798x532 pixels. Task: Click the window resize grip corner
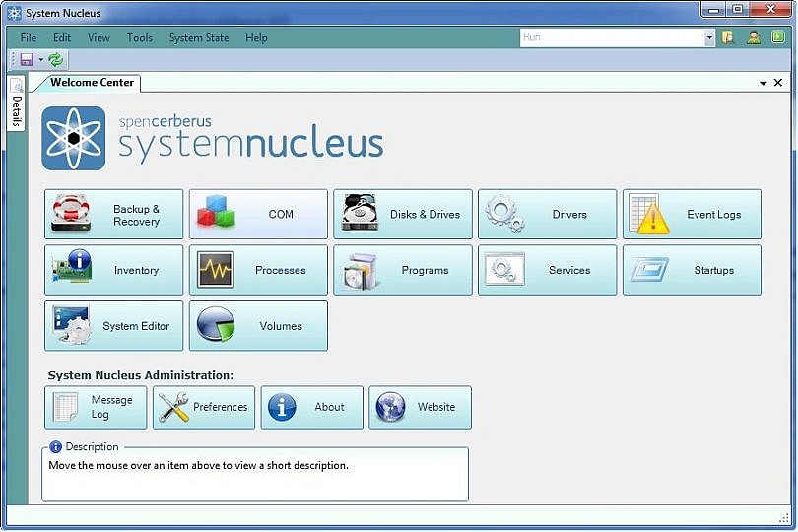784,518
